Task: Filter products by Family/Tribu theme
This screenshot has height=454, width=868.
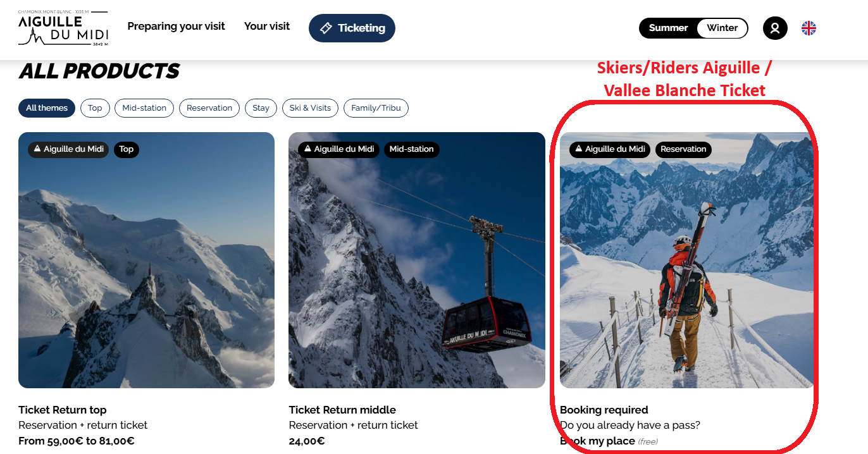Action: (376, 108)
